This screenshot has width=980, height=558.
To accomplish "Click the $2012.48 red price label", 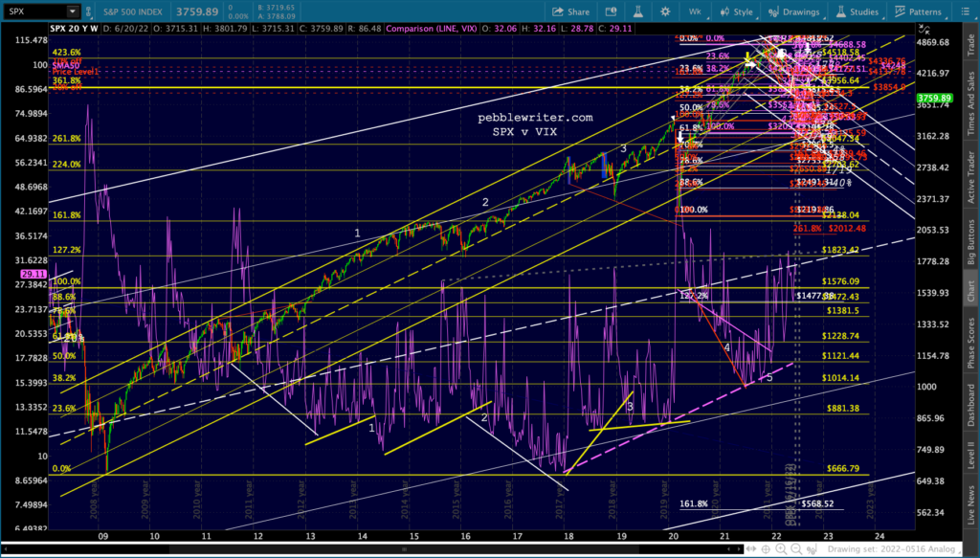I will (x=848, y=228).
